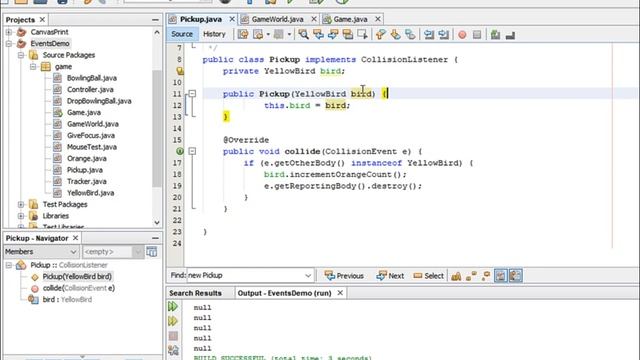
Task: Toggle Regular Expression find option icon
Action: click(x=486, y=276)
